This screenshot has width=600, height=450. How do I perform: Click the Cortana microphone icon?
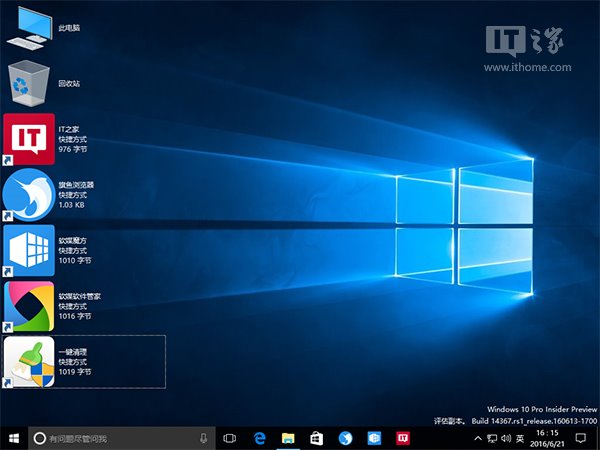pos(203,438)
